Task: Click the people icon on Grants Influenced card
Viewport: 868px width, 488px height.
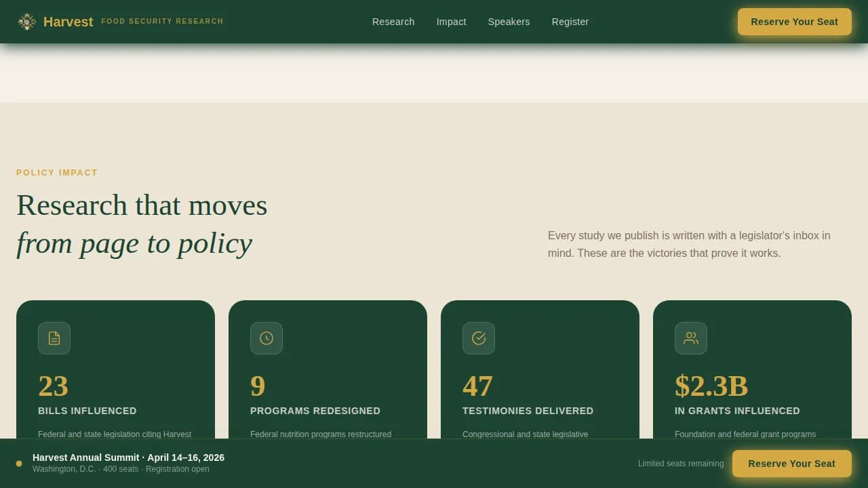Action: coord(691,338)
